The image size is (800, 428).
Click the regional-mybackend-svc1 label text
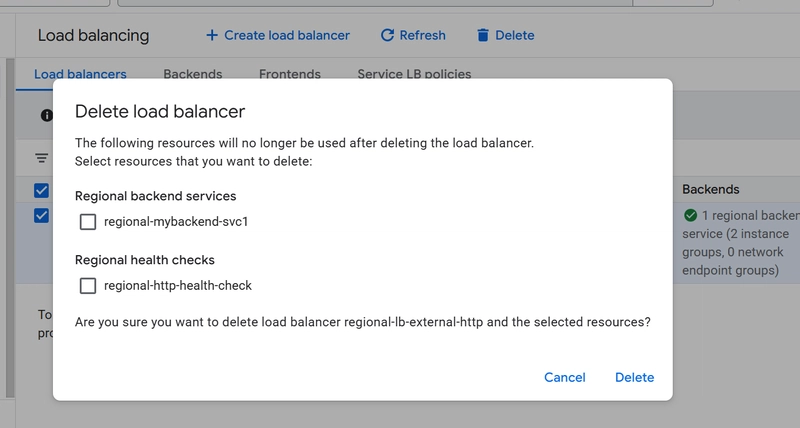click(x=176, y=221)
